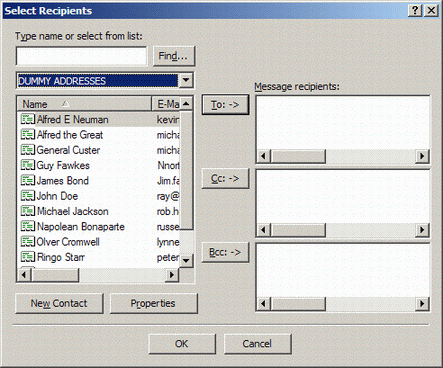Click Bcc box scroll right arrow
Screen dimensions: 443x368
point(422,303)
